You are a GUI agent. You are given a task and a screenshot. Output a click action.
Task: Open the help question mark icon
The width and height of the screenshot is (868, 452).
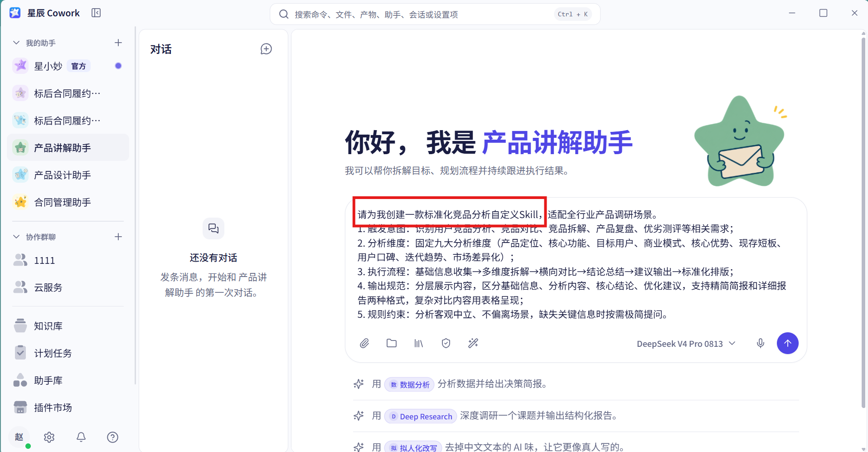(x=112, y=437)
